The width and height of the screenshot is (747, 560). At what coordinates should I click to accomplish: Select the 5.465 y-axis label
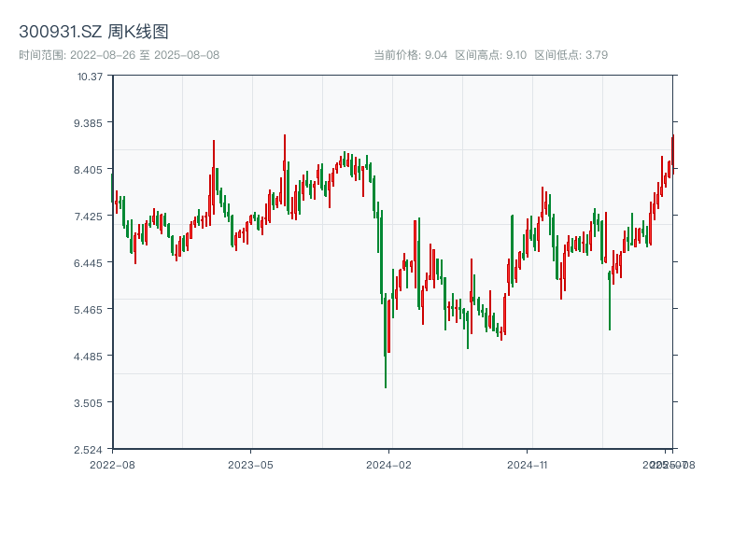[x=91, y=310]
